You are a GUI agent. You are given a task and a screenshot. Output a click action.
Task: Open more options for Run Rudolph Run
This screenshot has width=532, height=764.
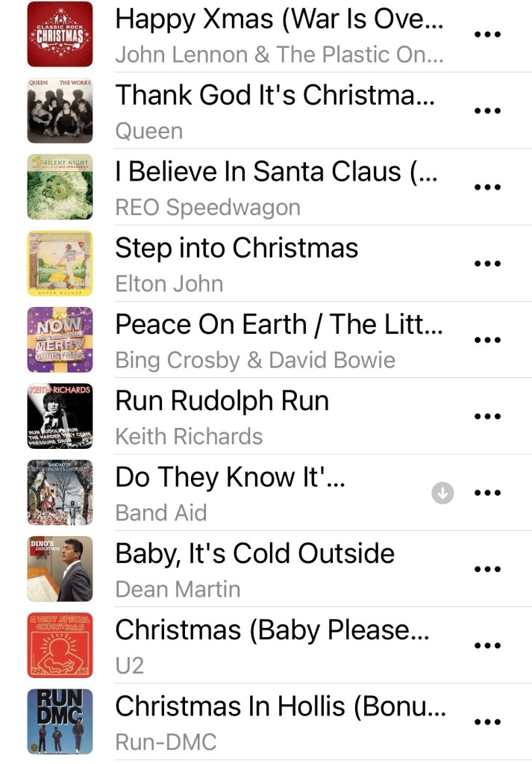(487, 417)
